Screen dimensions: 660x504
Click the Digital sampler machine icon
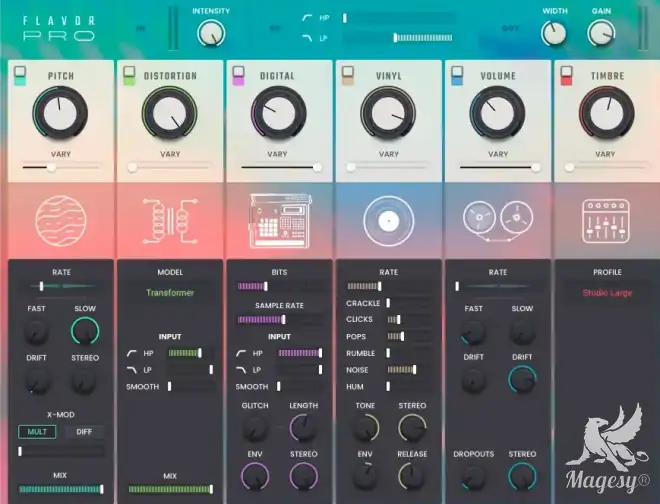pyautogui.click(x=279, y=221)
